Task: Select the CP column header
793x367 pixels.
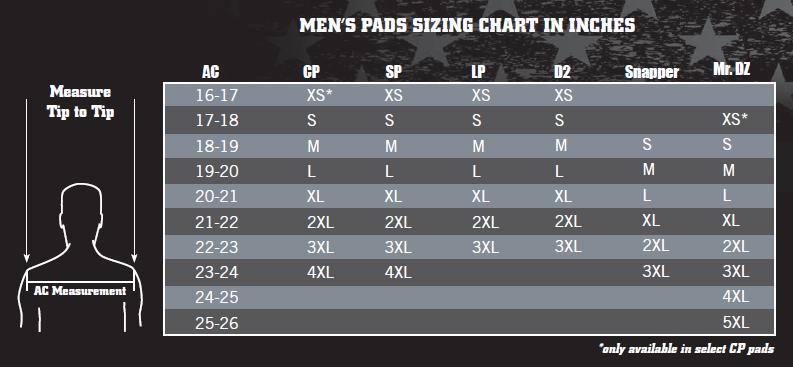Action: click(x=311, y=72)
